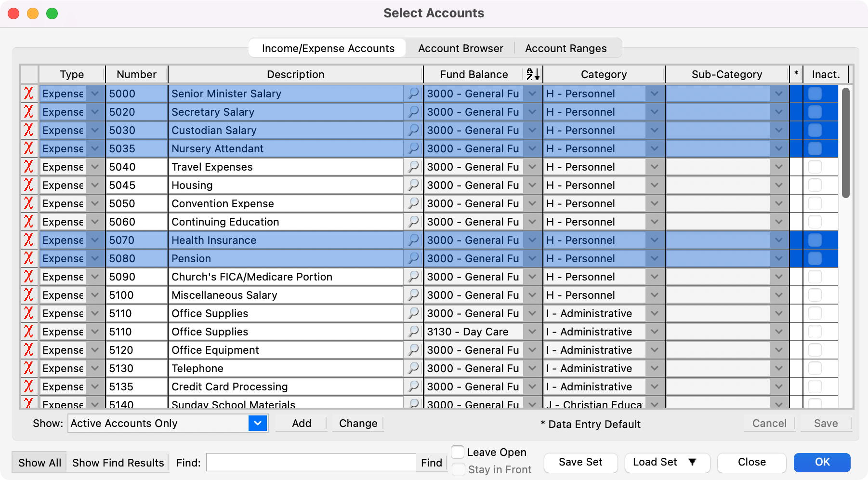Click the sort icon next to Fund Balance header

(533, 74)
